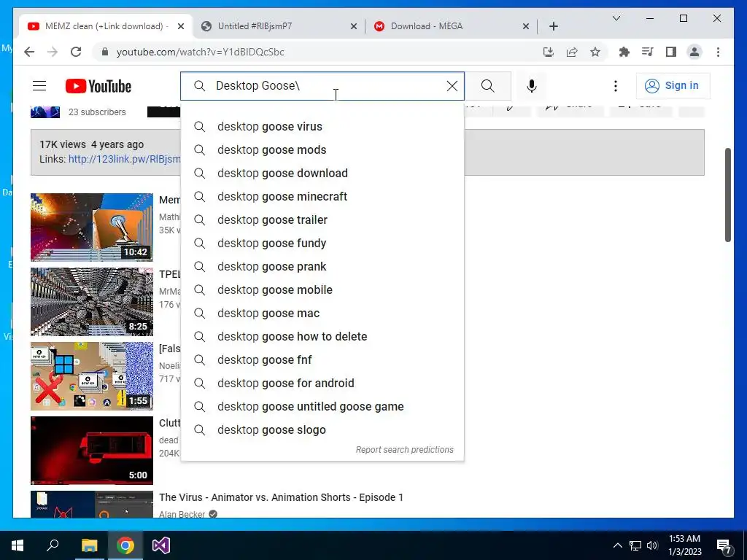Open YouTube settings three-dot menu
The height and width of the screenshot is (560, 747).
pyautogui.click(x=616, y=86)
